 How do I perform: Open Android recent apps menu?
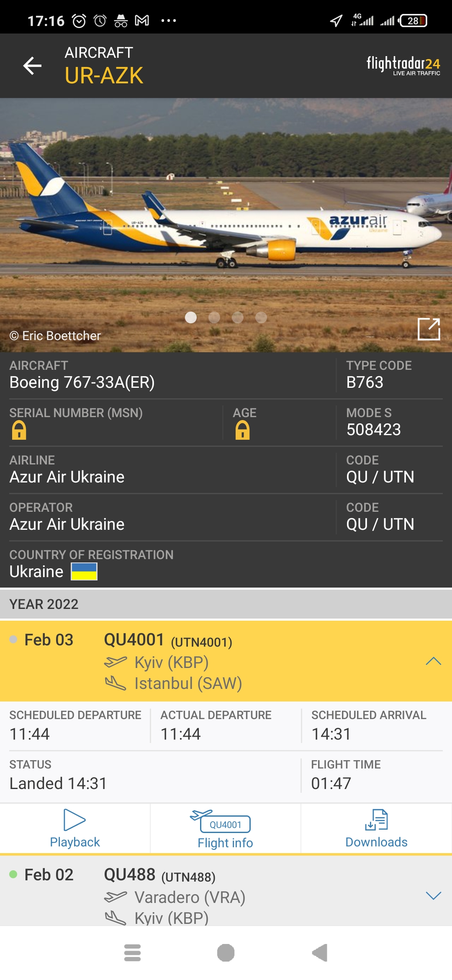132,953
